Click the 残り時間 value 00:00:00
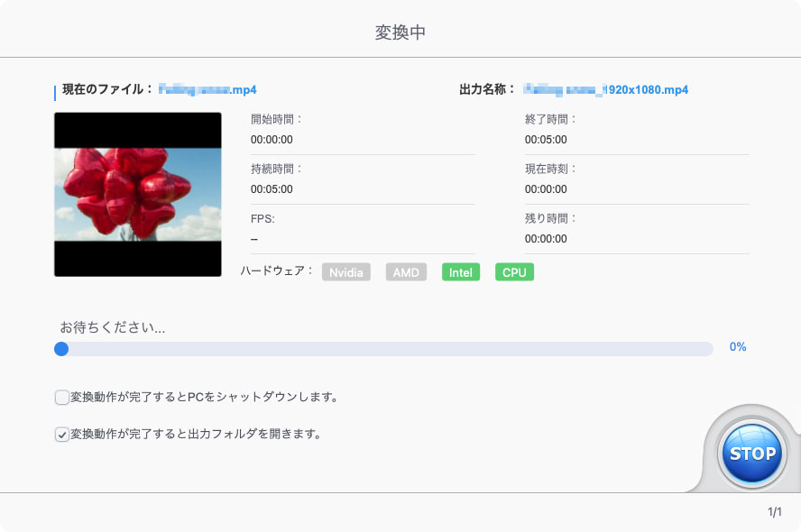Viewport: 801px width, 532px height. point(546,238)
